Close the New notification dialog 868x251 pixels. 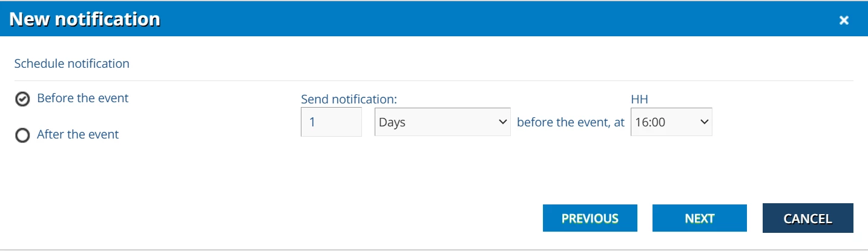(844, 20)
